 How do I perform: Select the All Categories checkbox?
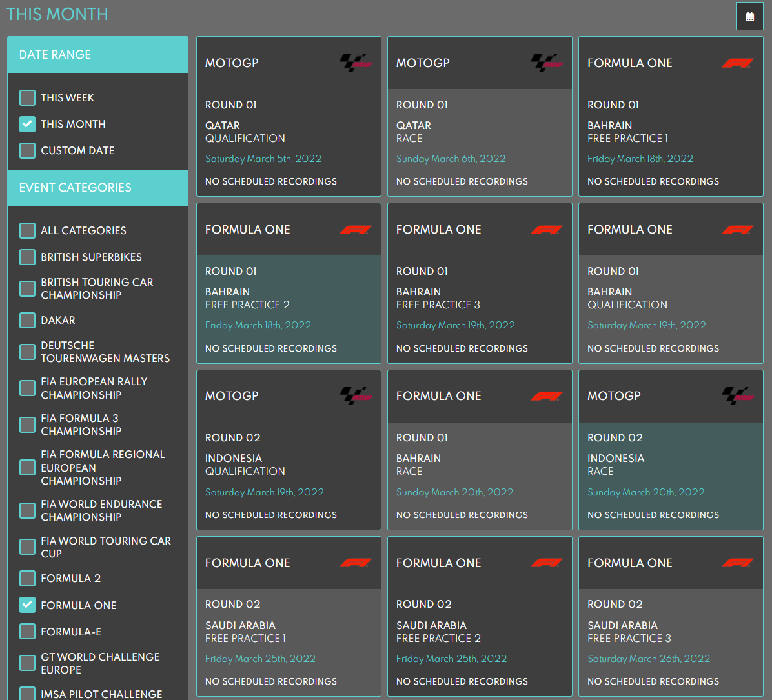point(27,230)
